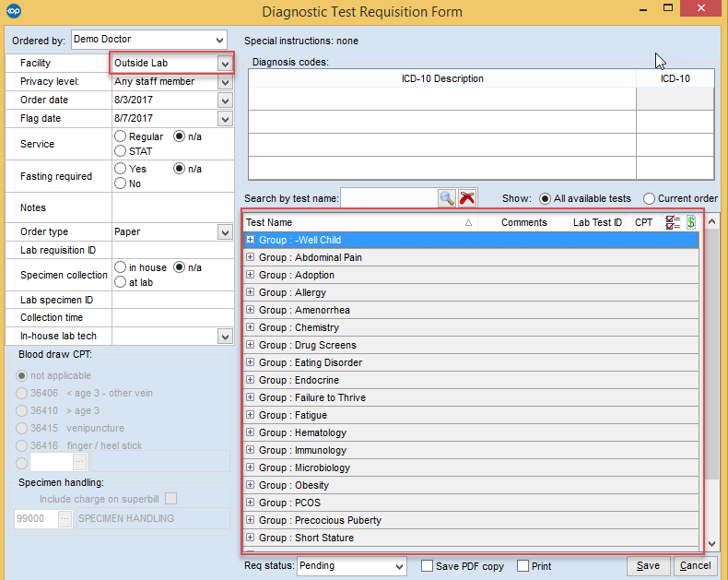Tick the Print checkbox
This screenshot has width=728, height=580.
(523, 566)
